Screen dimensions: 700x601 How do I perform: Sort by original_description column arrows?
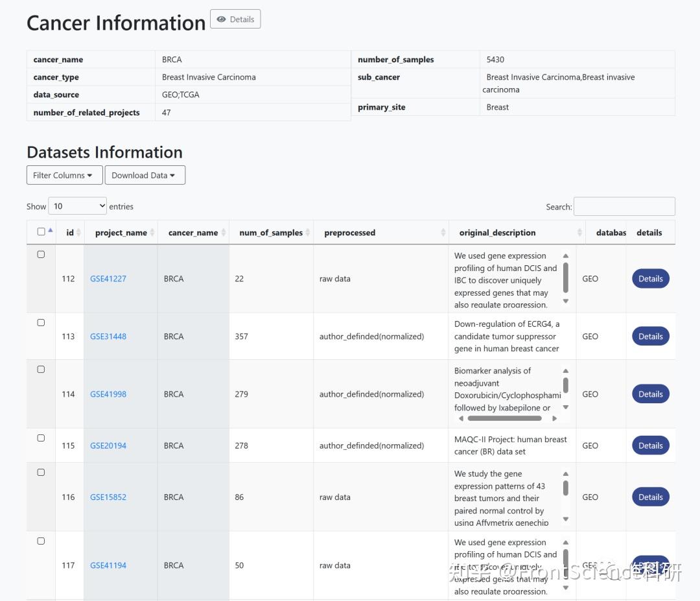tap(579, 233)
